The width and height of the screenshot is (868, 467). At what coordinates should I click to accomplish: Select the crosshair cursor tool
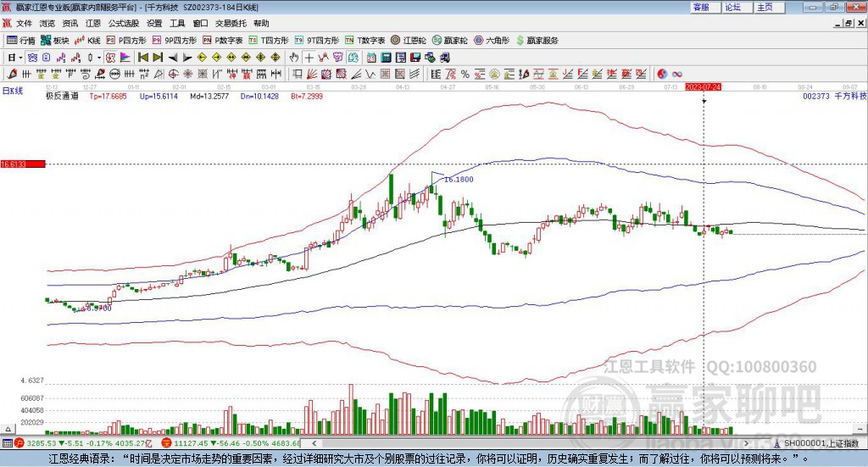click(309, 58)
